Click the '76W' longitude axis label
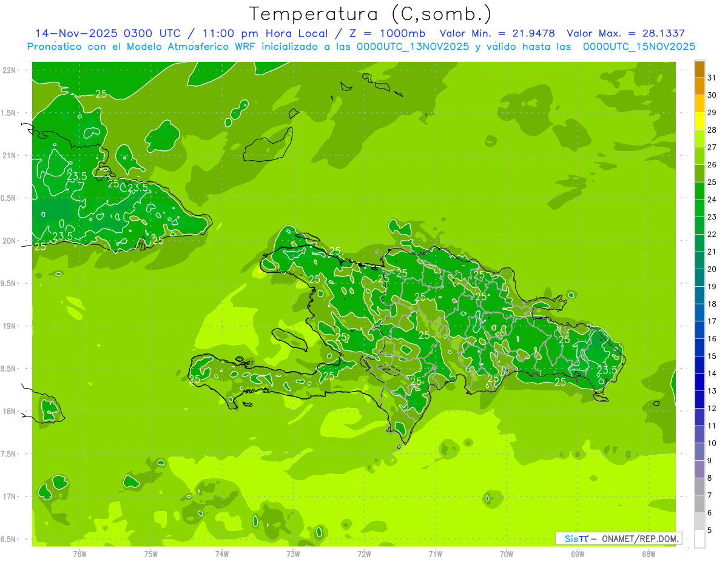The height and width of the screenshot is (562, 728). click(79, 553)
